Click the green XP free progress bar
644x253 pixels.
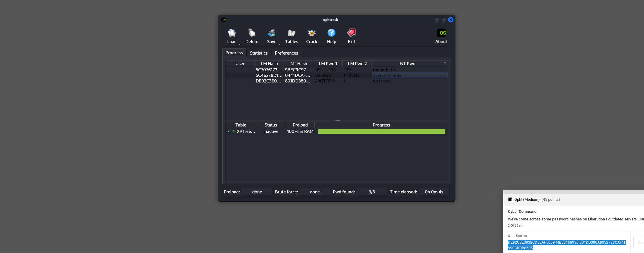(x=381, y=131)
